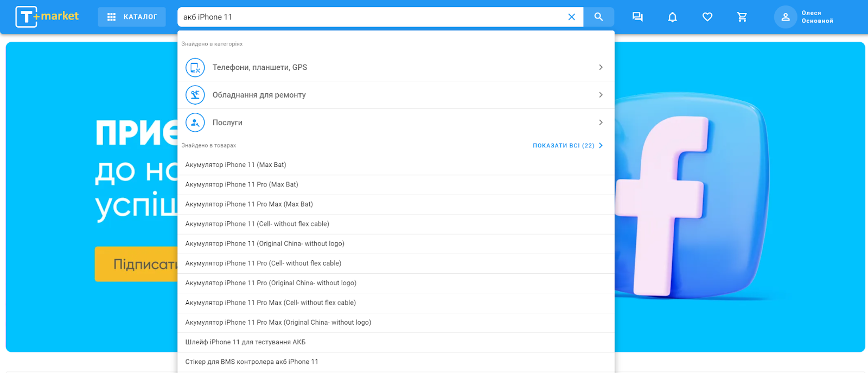Choose iPhone 11 Pro (Cell- without flex cable)

[x=396, y=263]
